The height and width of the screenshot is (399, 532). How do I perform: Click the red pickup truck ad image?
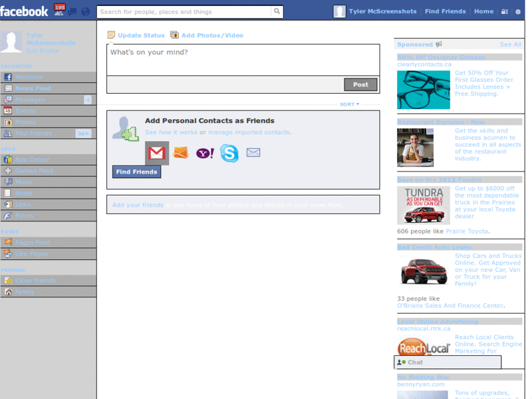[424, 271]
